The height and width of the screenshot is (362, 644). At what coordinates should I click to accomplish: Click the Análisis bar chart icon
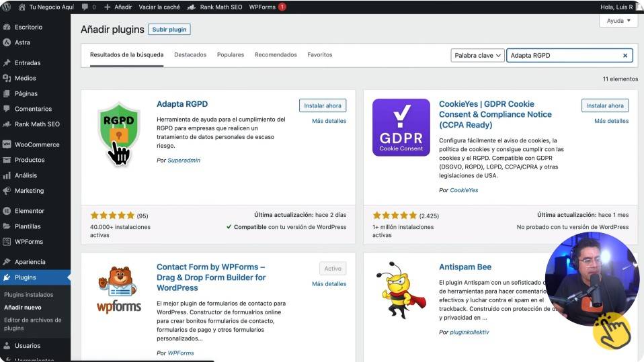[7, 175]
